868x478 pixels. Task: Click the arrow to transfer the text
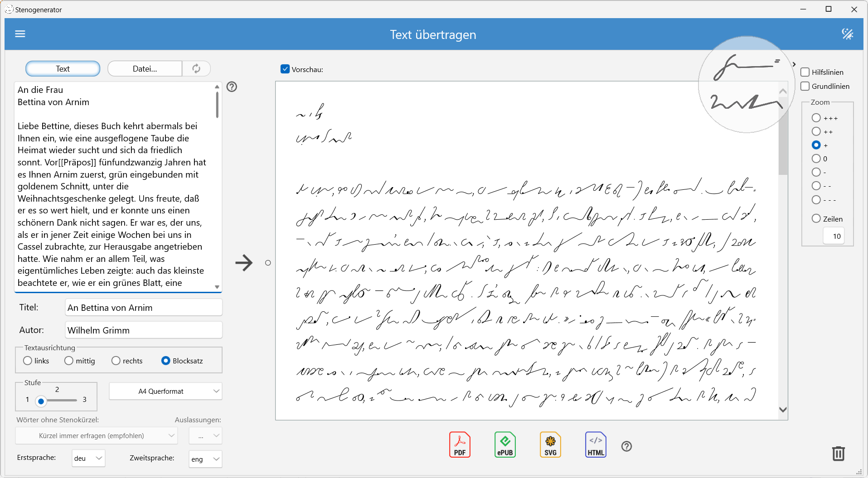244,263
